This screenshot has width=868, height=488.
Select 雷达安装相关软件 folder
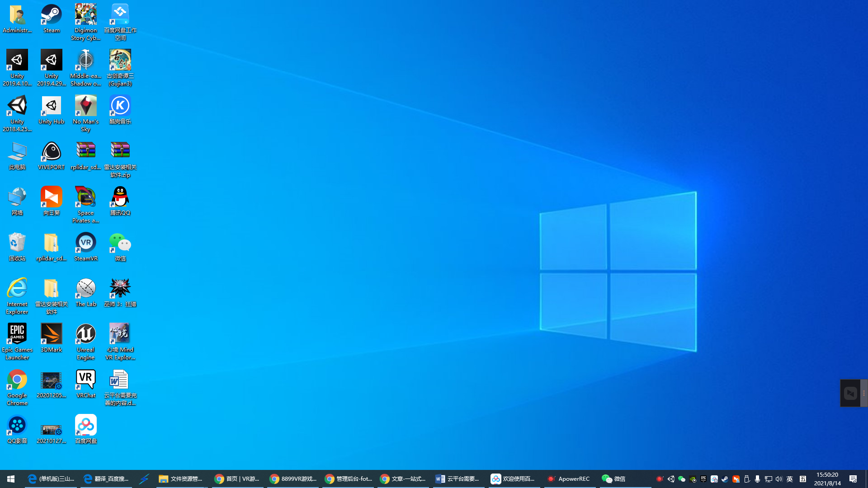point(51,296)
